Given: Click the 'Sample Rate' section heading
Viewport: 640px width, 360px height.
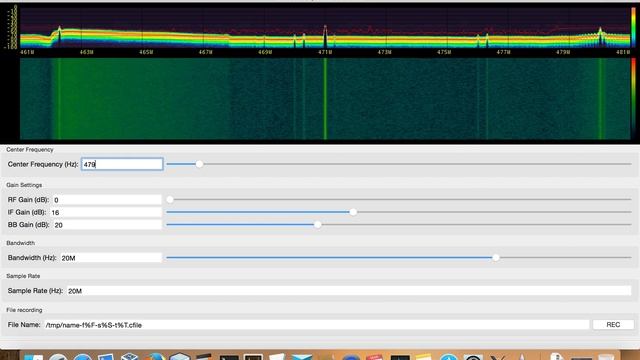Looking at the screenshot, I should tap(23, 276).
